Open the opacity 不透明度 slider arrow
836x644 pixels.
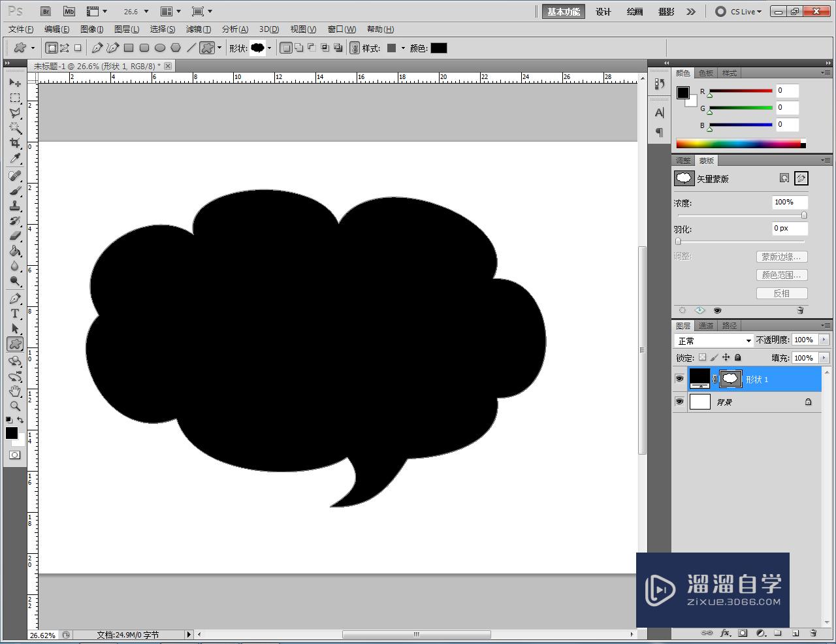point(824,340)
